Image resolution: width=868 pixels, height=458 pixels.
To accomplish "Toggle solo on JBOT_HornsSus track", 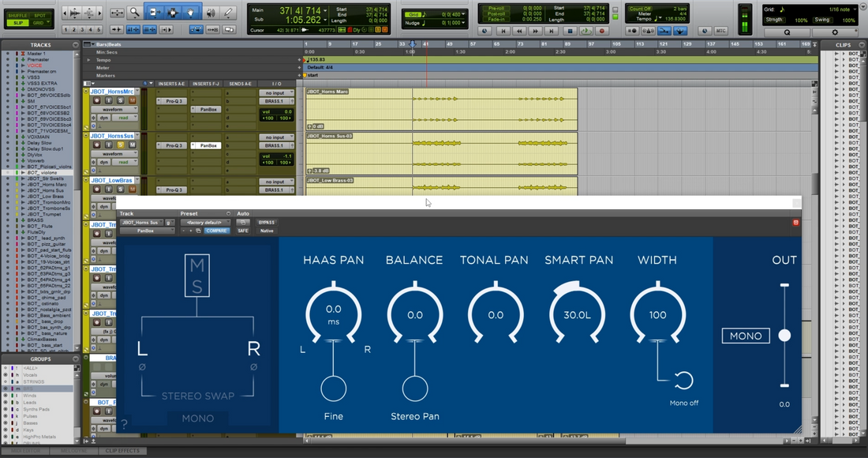I will [x=120, y=145].
